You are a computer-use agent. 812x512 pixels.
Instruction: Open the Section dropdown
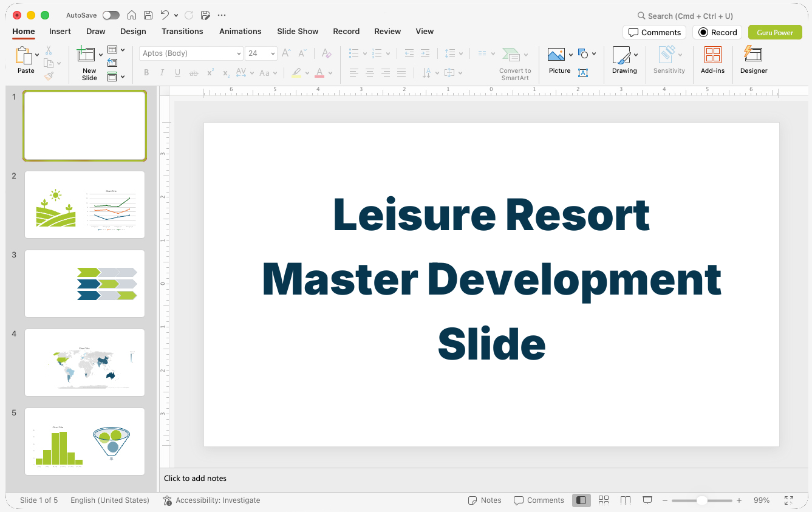point(116,77)
